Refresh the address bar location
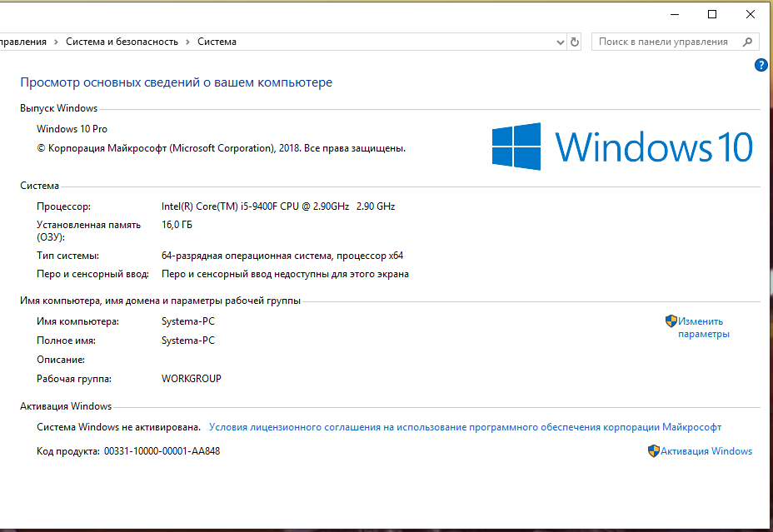Viewport: 773px width, 532px height. point(574,42)
